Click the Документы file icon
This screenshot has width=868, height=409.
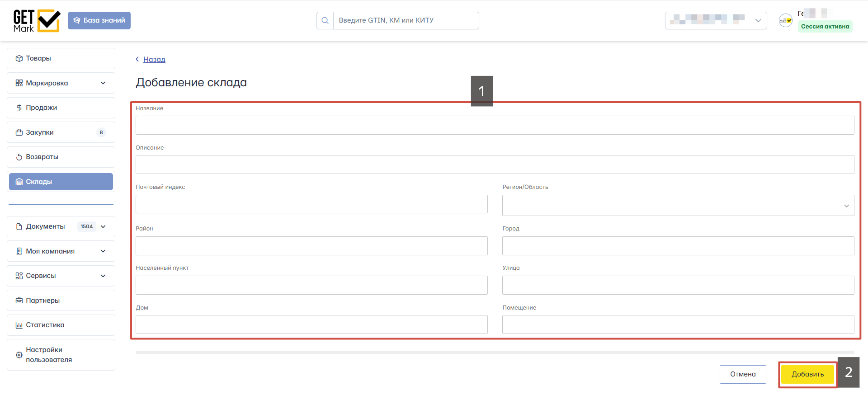19,226
